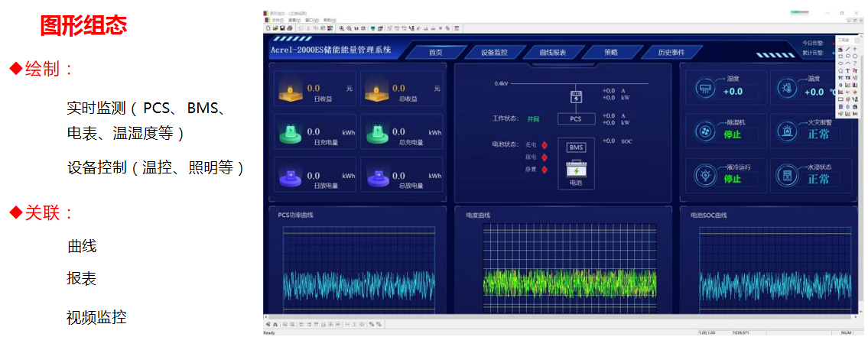This screenshot has height=337, width=868.
Task: Click the 除湿机 fan icon
Action: coord(706,131)
